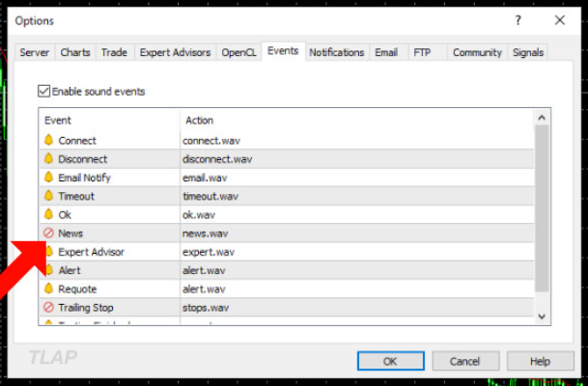Click the Action column header

click(x=357, y=121)
